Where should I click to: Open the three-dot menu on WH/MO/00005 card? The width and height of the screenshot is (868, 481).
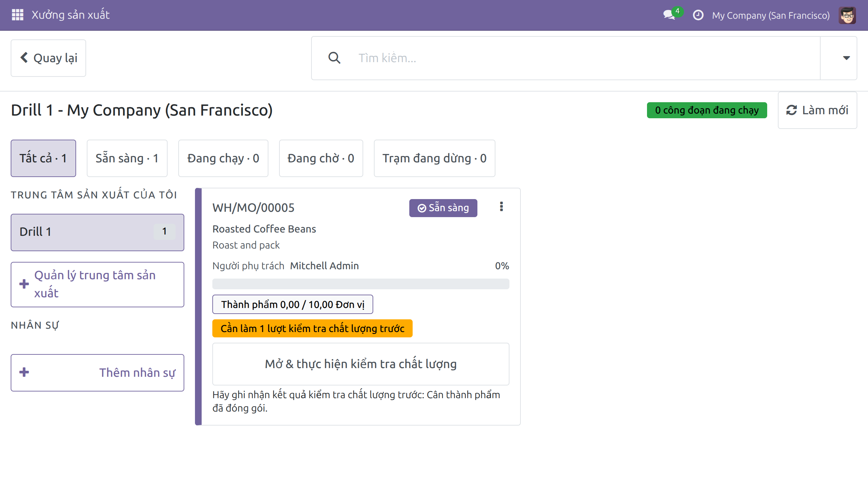(501, 207)
